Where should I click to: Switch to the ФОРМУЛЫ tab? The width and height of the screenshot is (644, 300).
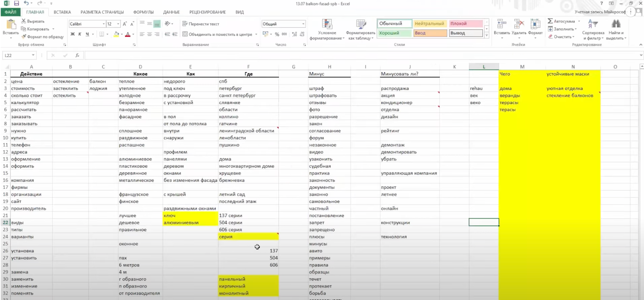(143, 12)
